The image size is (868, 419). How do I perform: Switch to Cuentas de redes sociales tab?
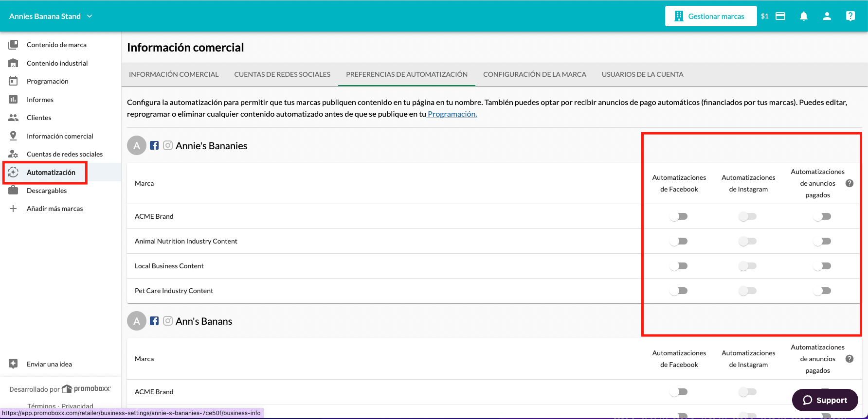282,74
